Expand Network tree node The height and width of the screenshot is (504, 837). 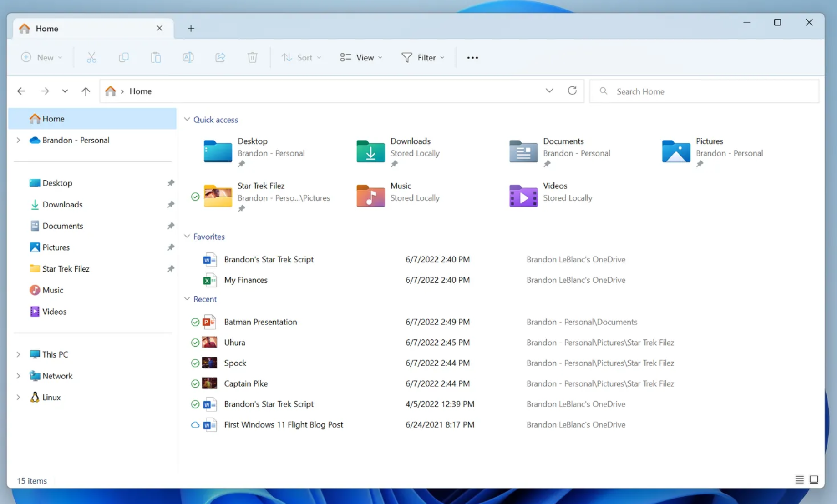pyautogui.click(x=18, y=376)
